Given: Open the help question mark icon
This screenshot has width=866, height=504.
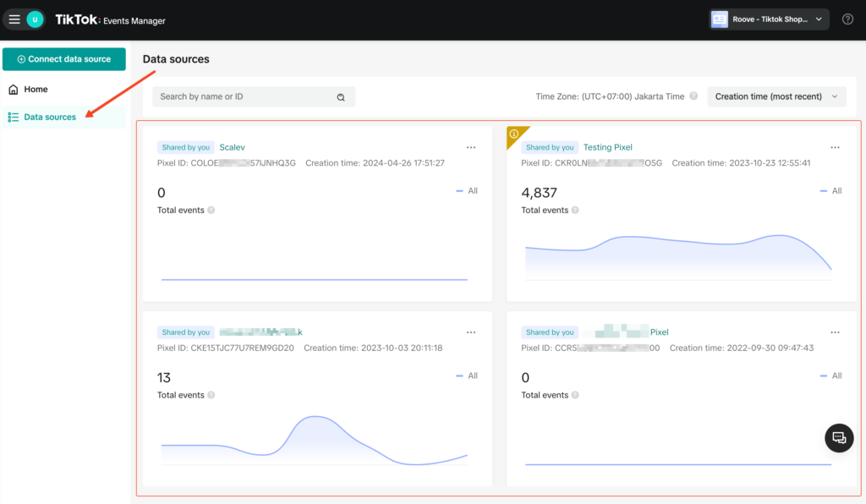Looking at the screenshot, I should [x=847, y=19].
